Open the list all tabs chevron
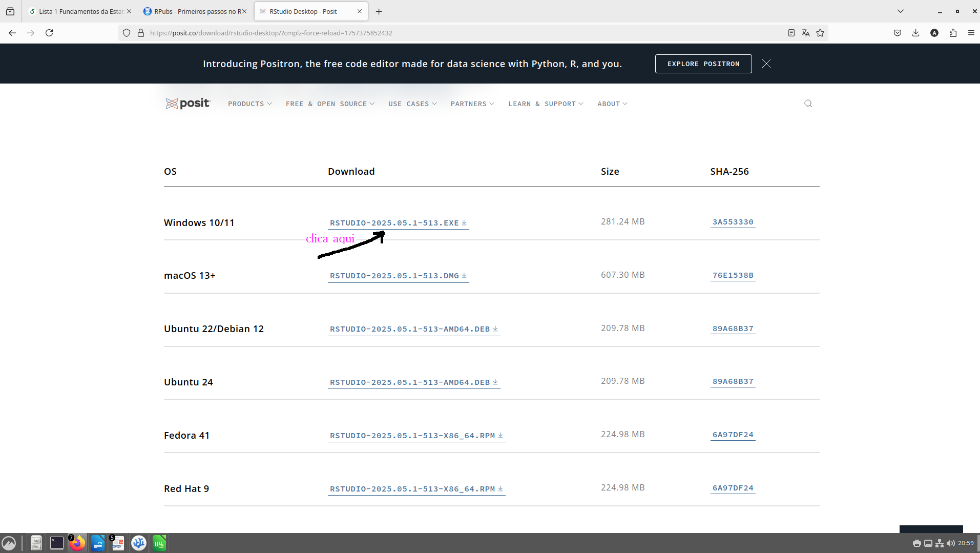This screenshot has width=980, height=553. (900, 11)
